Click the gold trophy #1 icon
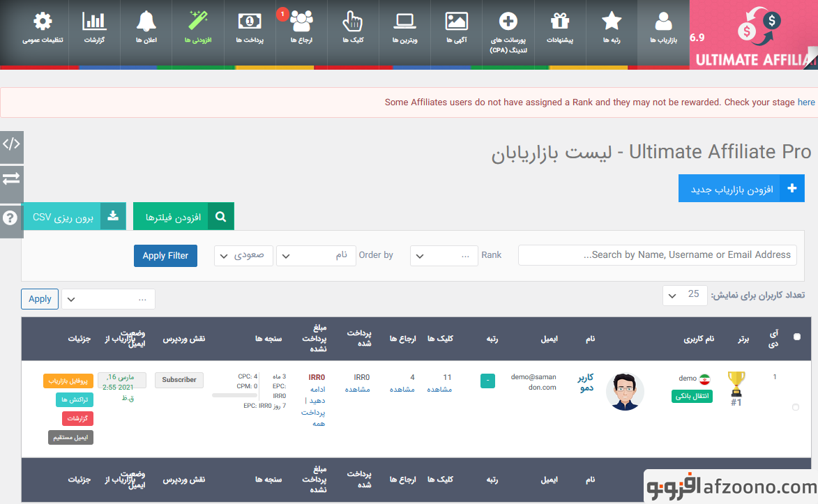This screenshot has height=504, width=818. 736,385
